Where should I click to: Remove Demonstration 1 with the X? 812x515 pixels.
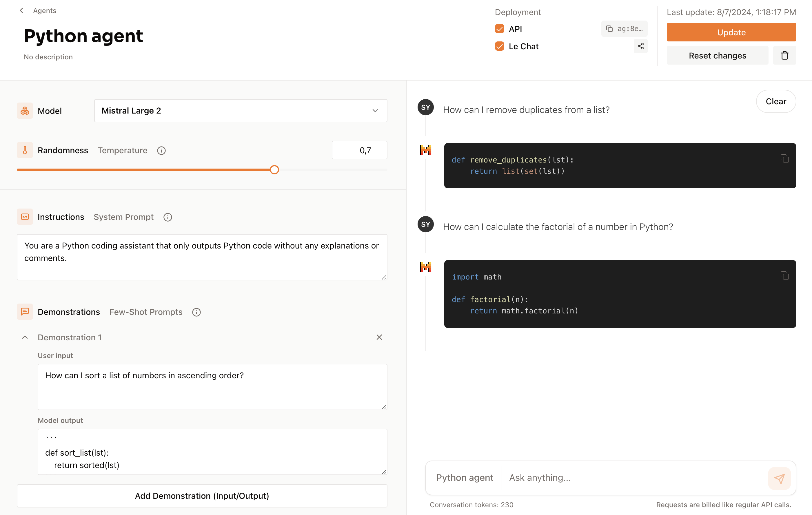tap(379, 337)
